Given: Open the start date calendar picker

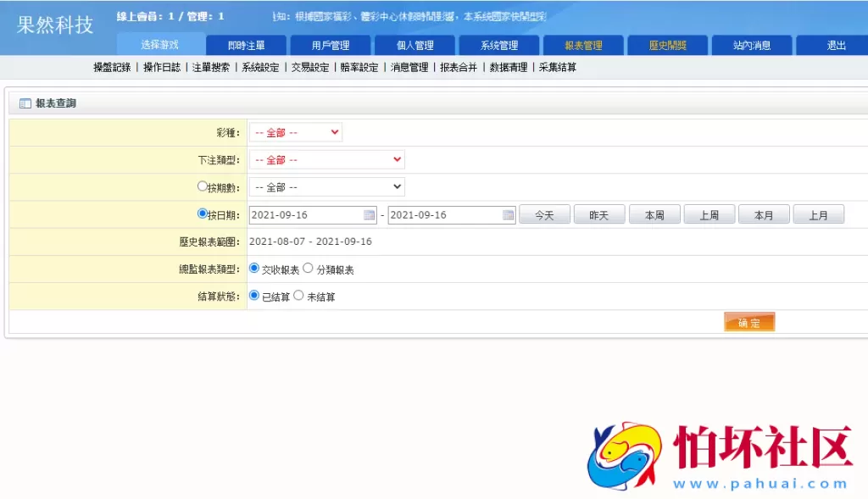Looking at the screenshot, I should tap(369, 214).
